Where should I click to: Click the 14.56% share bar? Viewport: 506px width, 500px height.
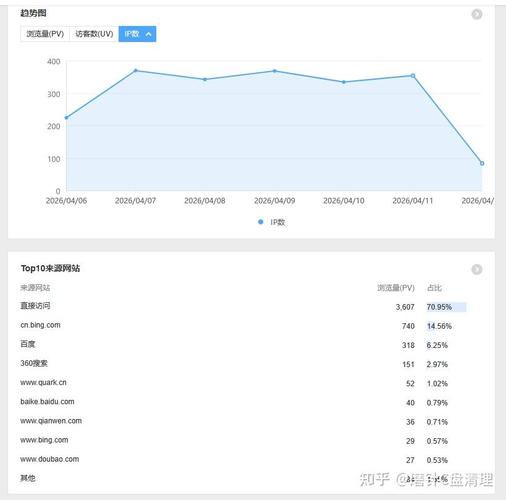pyautogui.click(x=439, y=326)
